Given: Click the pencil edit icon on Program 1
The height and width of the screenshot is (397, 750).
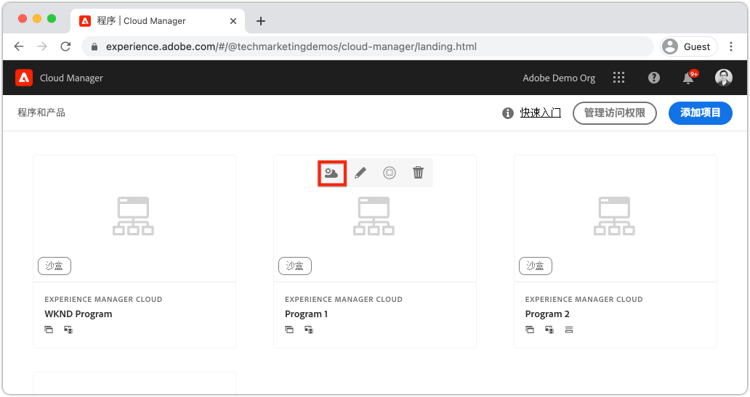Looking at the screenshot, I should (x=361, y=173).
